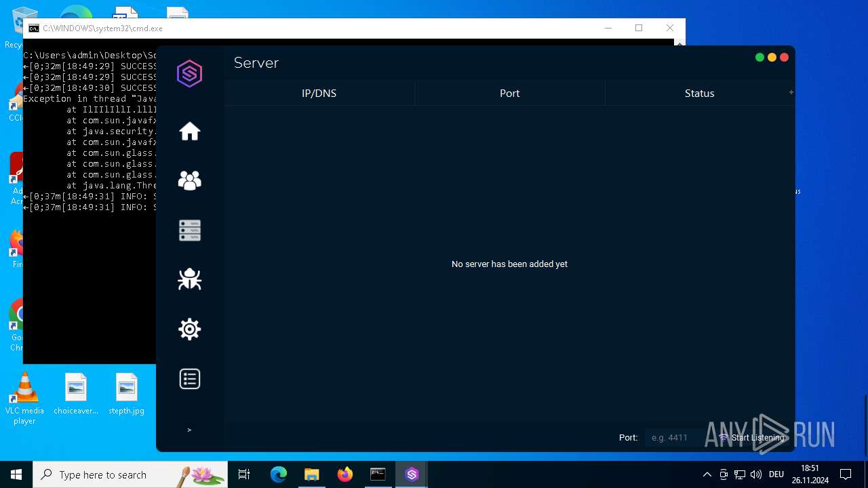Select the stepth.jpg desktop file
Image resolution: width=868 pixels, height=488 pixels.
click(x=127, y=394)
